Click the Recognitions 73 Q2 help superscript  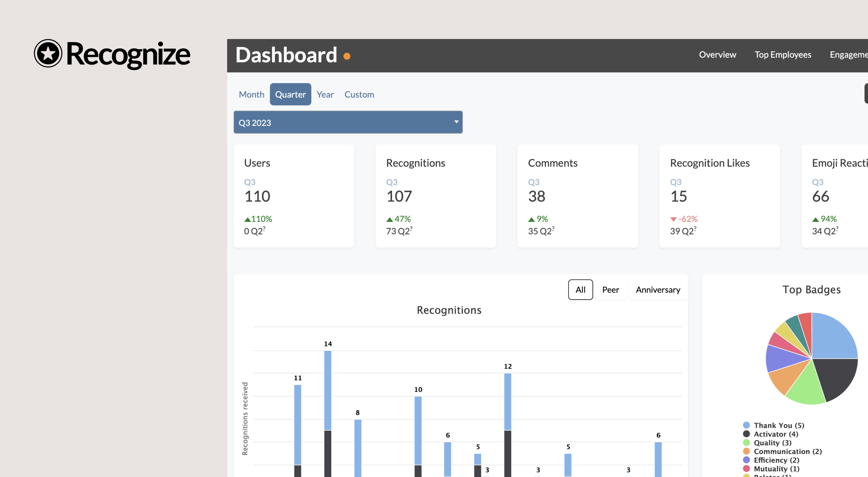tap(411, 228)
